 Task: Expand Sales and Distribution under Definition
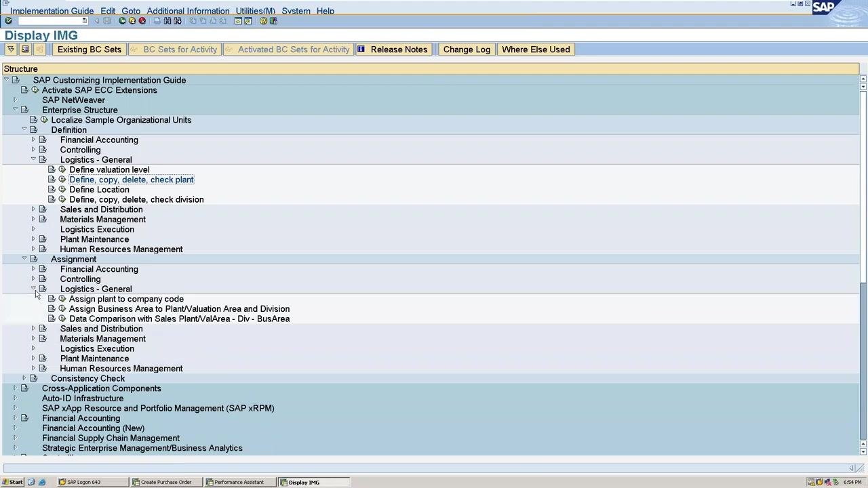pyautogui.click(x=33, y=209)
